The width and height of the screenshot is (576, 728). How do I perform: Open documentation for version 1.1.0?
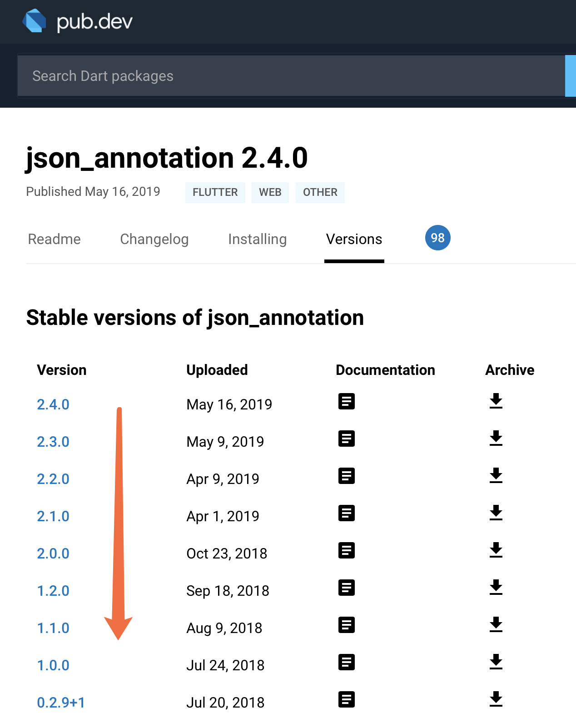(x=346, y=625)
